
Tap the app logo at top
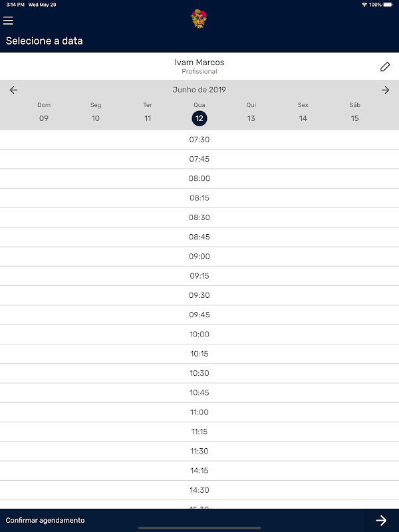click(x=199, y=19)
